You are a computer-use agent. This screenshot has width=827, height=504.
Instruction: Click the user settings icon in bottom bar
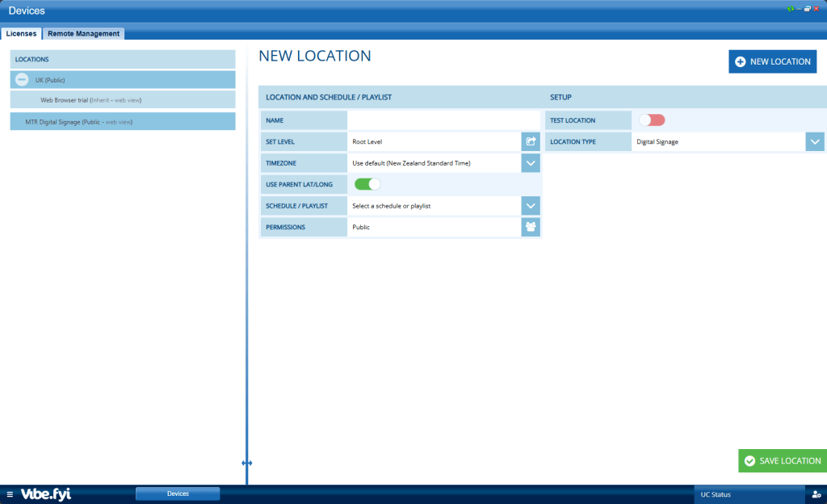click(816, 494)
